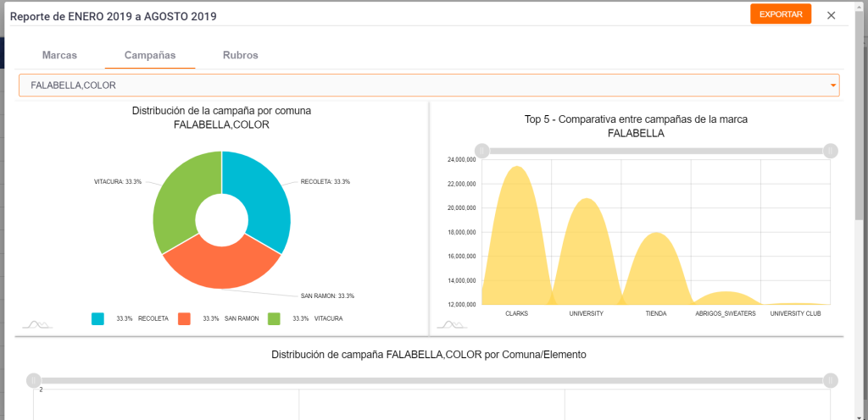Click the VITACURA: 33.3% pie label

(118, 180)
